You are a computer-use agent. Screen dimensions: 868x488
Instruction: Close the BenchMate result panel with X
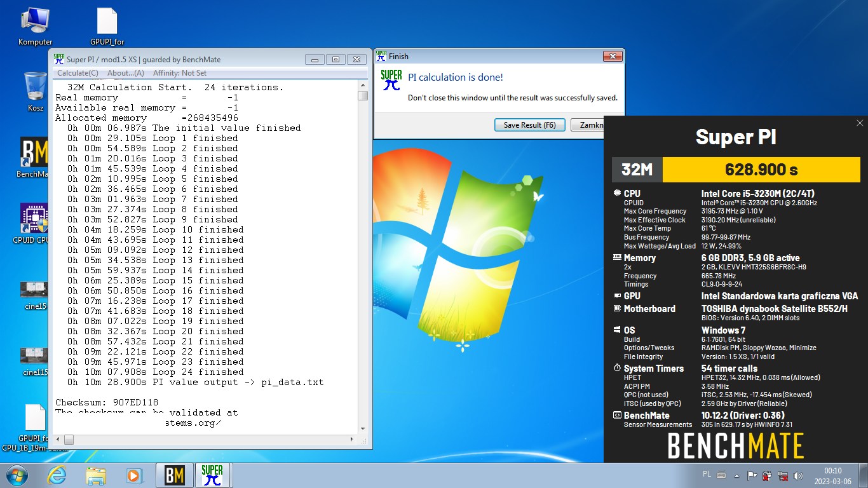[x=860, y=123]
